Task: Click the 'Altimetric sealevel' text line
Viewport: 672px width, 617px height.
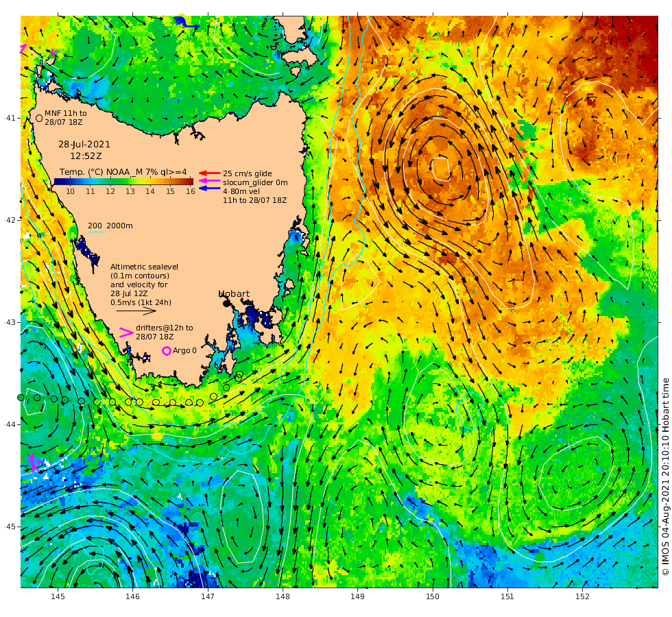Action: [145, 267]
